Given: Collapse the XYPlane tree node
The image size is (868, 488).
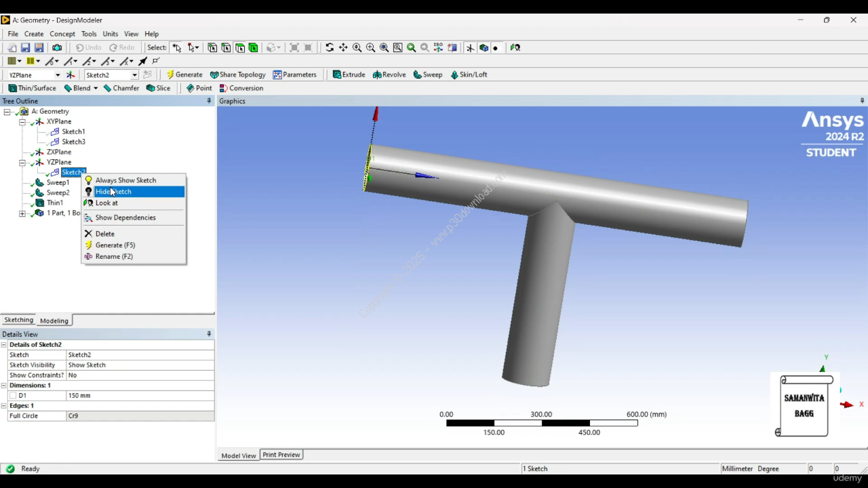Looking at the screenshot, I should pos(22,122).
